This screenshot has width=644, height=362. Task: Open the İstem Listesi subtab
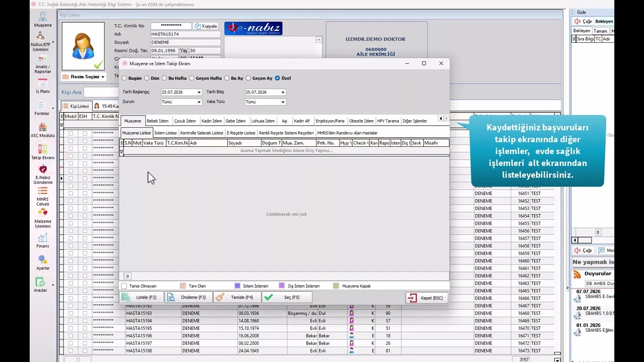(166, 133)
